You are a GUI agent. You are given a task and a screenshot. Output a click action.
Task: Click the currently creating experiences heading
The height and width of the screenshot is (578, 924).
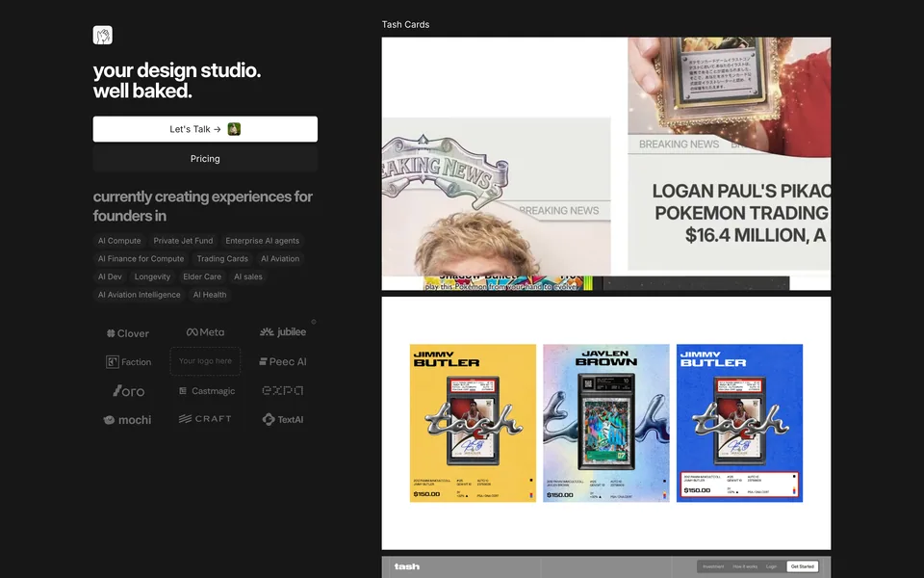click(x=203, y=206)
